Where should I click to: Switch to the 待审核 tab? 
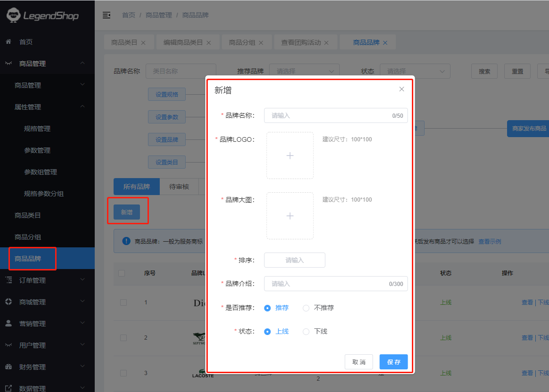pyautogui.click(x=179, y=187)
